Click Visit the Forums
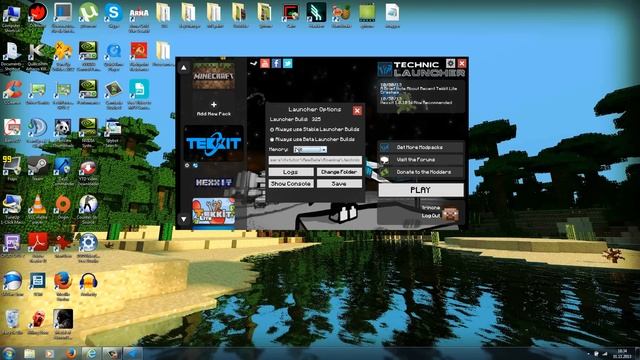 [x=421, y=160]
